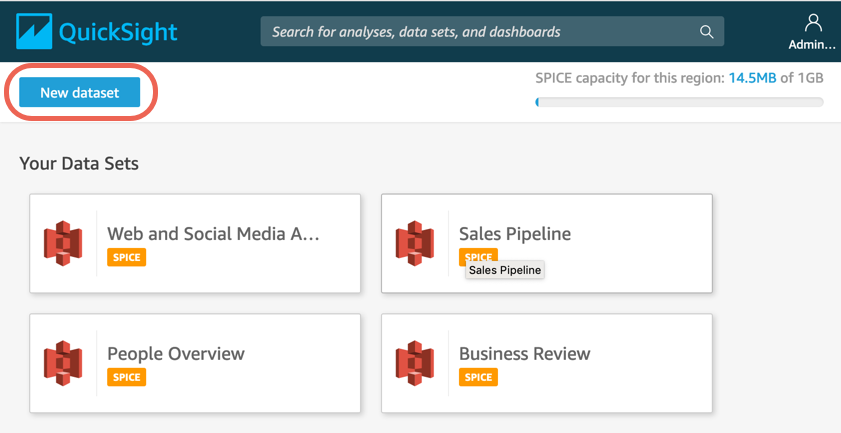The width and height of the screenshot is (841, 433).
Task: Click the QuickSight logo icon
Action: click(33, 31)
